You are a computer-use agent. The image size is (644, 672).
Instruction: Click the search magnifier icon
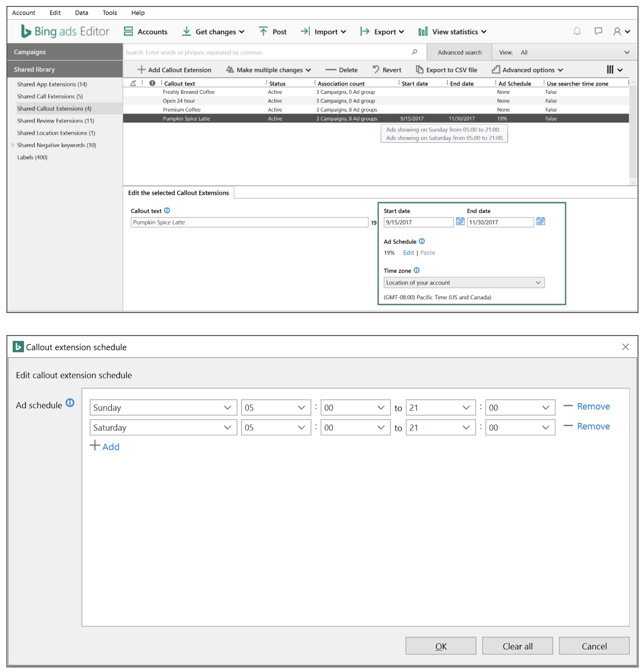[414, 52]
